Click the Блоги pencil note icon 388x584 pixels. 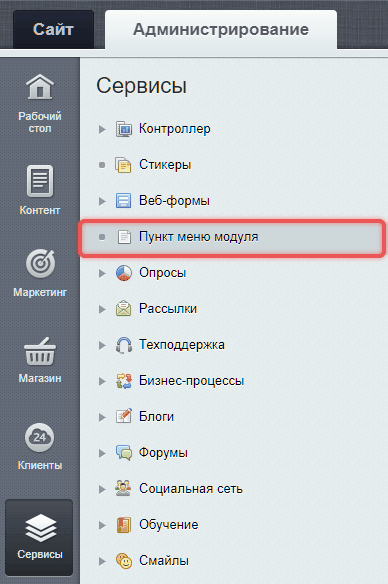tap(124, 416)
